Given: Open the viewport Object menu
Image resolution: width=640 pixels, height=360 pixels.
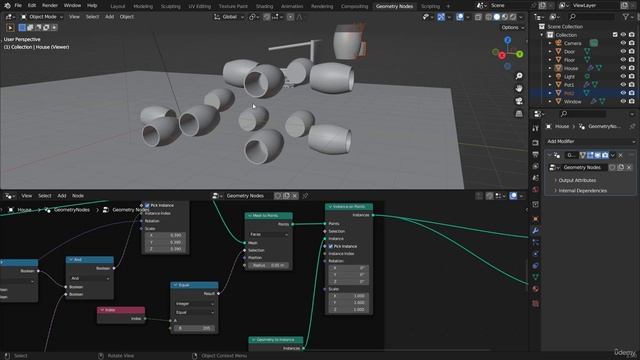Looking at the screenshot, I should (127, 17).
